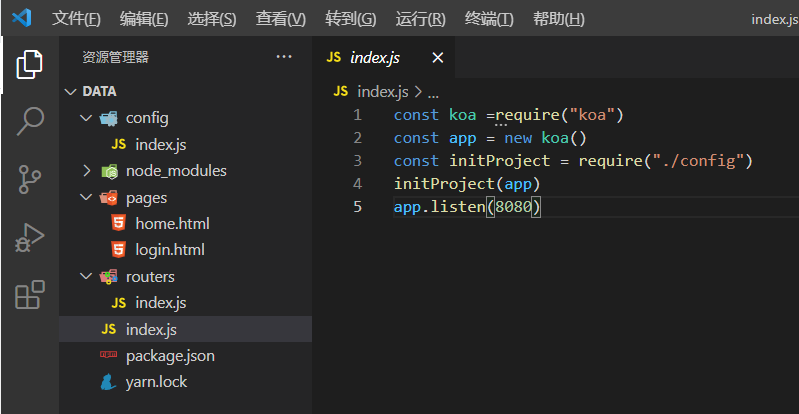Open home.html in the file tree
799x414 pixels.
click(x=172, y=224)
